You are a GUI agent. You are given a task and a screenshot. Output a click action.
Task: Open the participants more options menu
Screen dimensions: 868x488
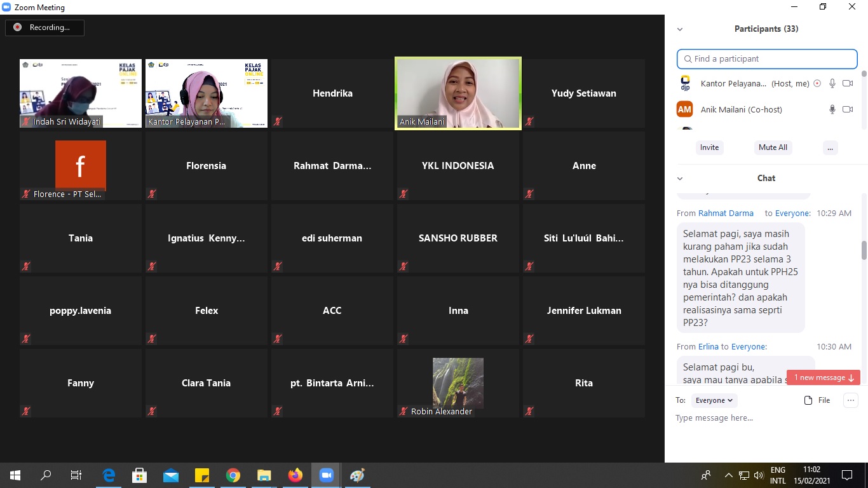(x=829, y=147)
